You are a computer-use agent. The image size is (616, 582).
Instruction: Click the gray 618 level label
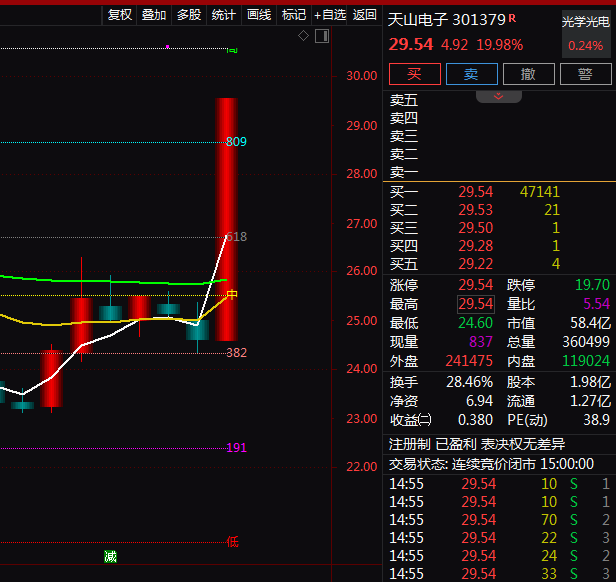tap(237, 237)
